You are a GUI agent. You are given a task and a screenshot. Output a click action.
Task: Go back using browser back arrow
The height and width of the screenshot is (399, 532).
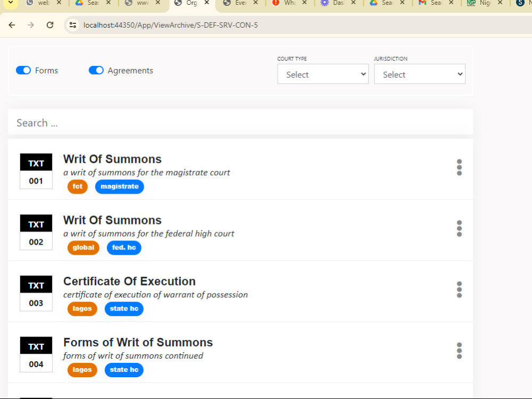pos(12,25)
